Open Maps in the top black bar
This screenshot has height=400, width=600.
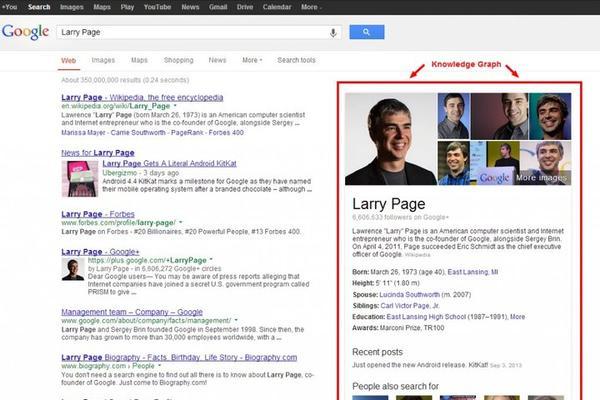click(x=102, y=7)
